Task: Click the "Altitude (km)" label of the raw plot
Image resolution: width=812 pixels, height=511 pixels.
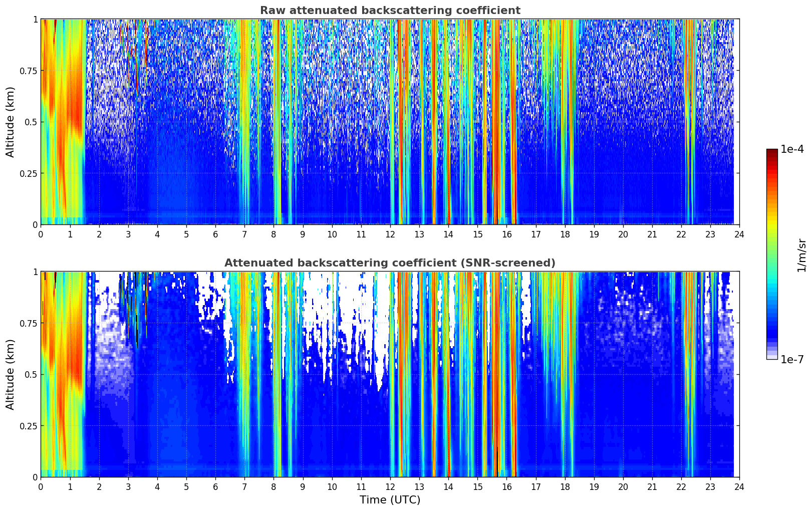Action: (11, 122)
